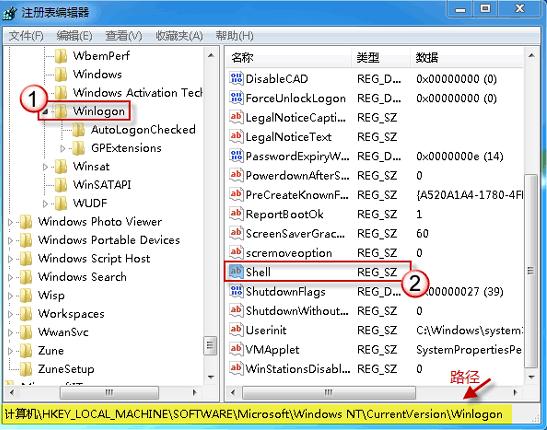Screen dimensions: 547x430
Task: Open the 帮助(H) menu
Action: pos(234,36)
